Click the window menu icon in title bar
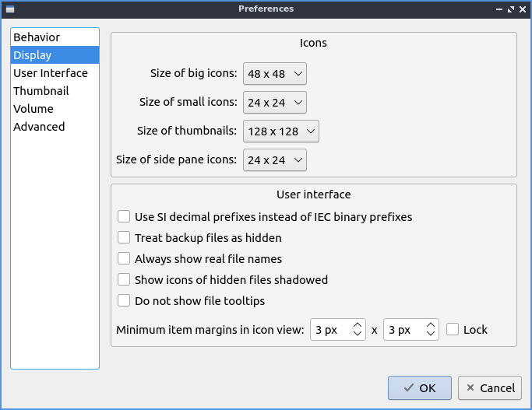This screenshot has height=410, width=532. coord(8,9)
